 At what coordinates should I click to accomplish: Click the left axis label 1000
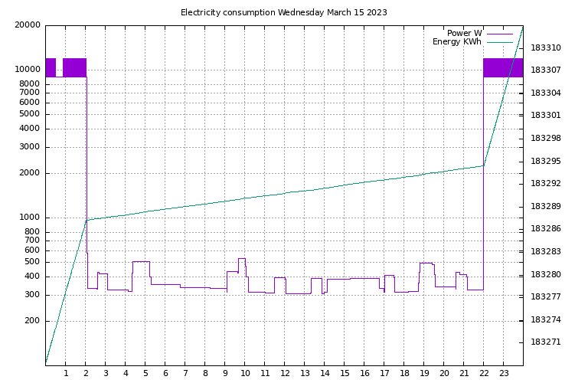[30, 218]
